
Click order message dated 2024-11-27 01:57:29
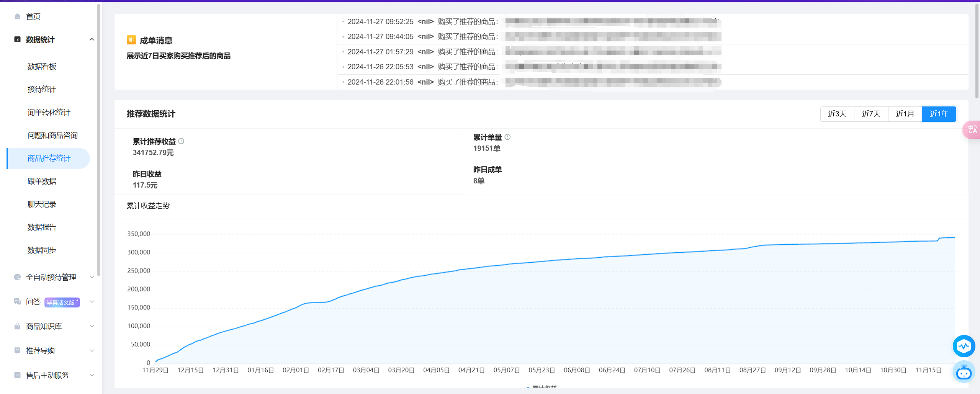653,52
